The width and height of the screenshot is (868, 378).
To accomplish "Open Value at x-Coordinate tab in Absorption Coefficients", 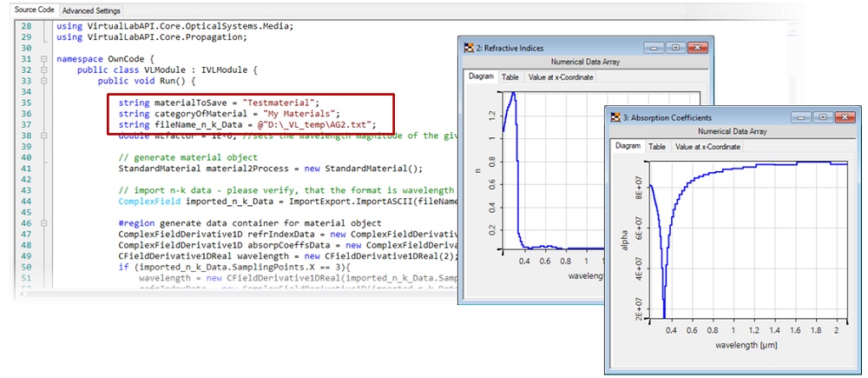I will pos(707,147).
